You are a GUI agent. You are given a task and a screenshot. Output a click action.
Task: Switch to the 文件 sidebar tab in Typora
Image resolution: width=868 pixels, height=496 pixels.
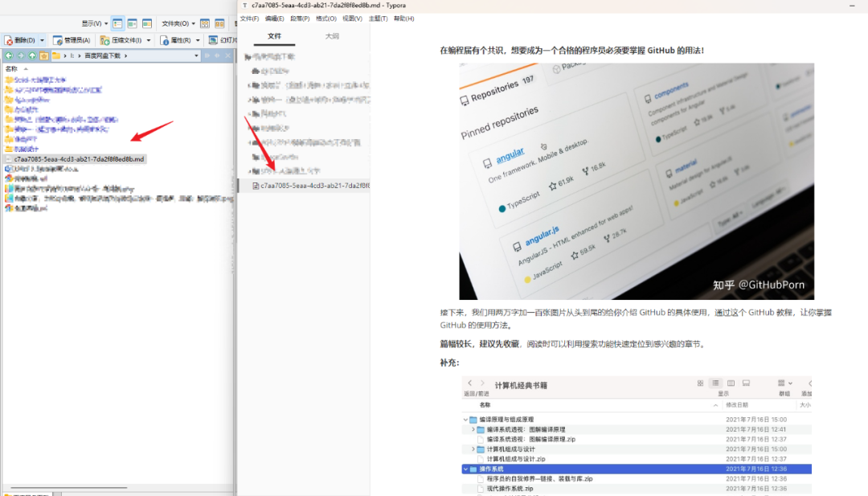[275, 36]
